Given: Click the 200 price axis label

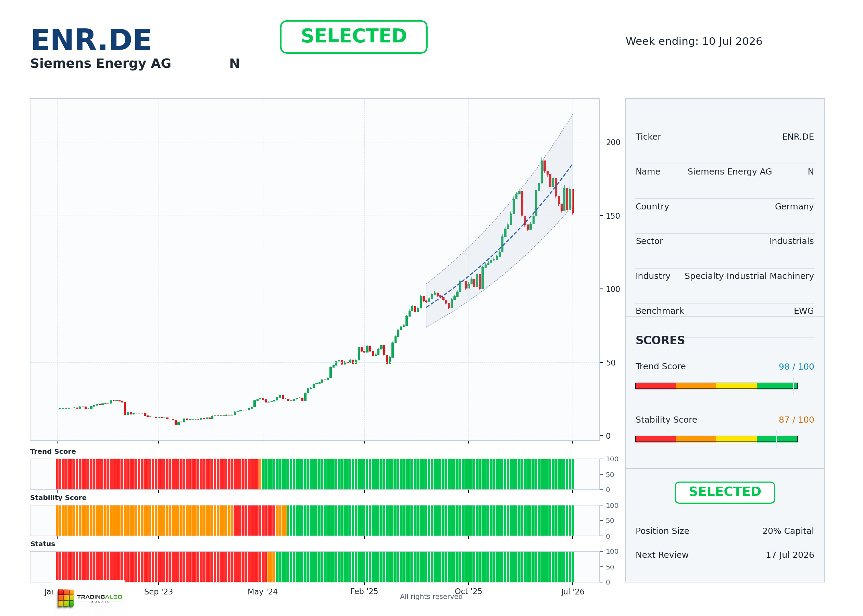Looking at the screenshot, I should click(613, 142).
